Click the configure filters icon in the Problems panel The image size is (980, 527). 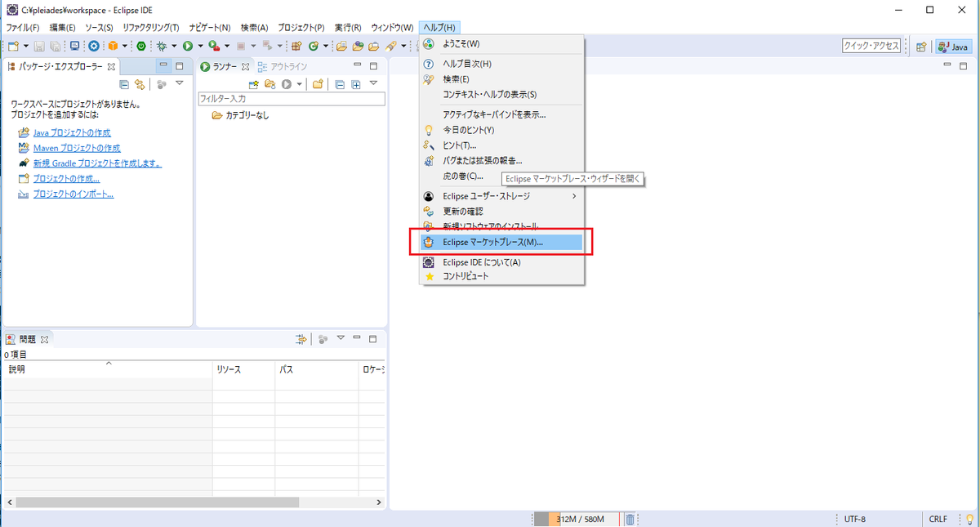point(301,339)
